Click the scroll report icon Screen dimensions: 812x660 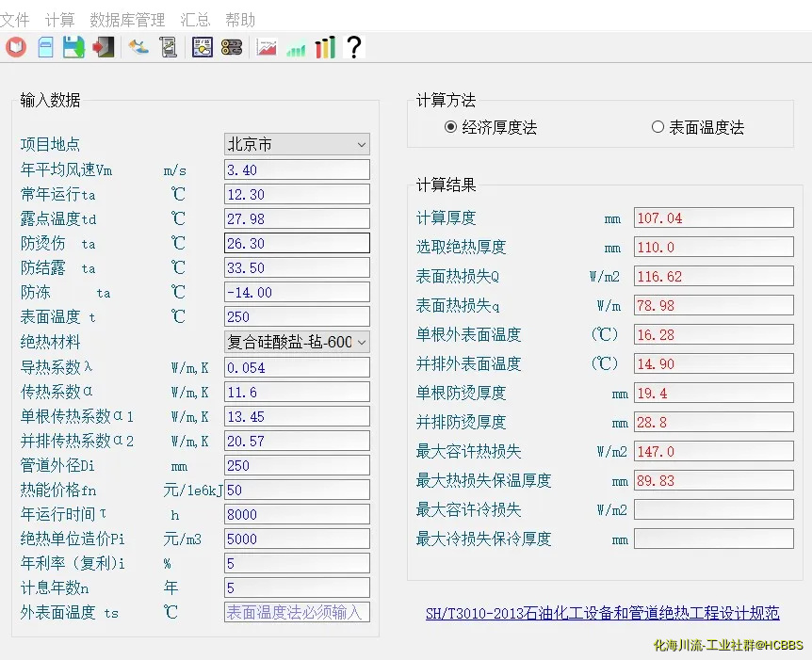tap(169, 48)
